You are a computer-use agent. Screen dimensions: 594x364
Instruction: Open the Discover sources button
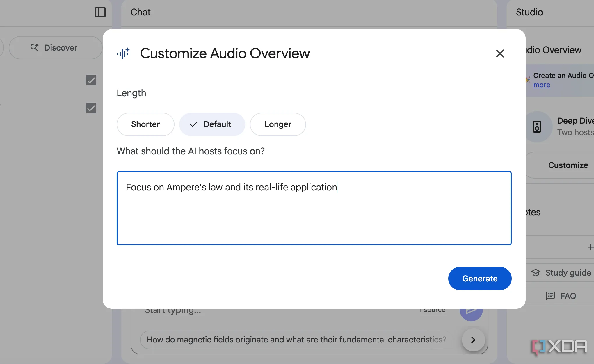[x=56, y=48]
